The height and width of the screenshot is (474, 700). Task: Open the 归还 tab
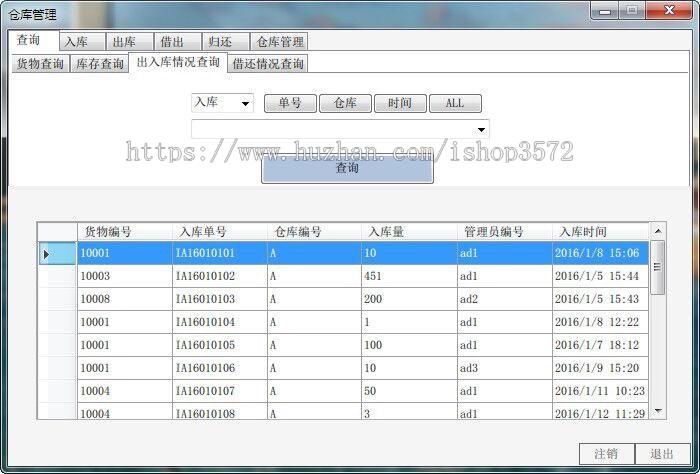225,42
